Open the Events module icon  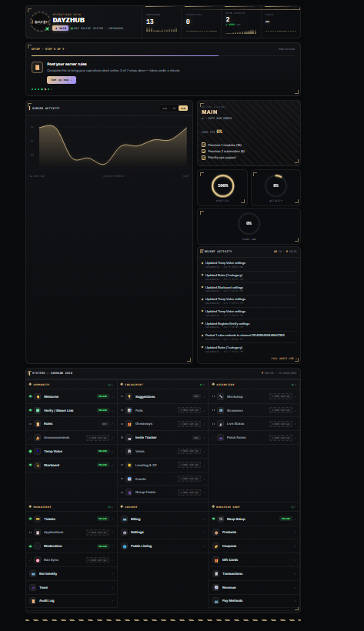point(129,479)
